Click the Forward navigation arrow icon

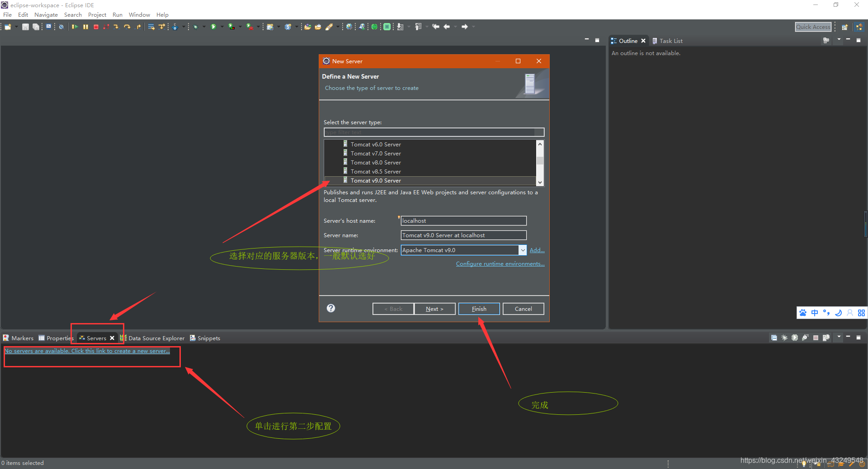[464, 27]
